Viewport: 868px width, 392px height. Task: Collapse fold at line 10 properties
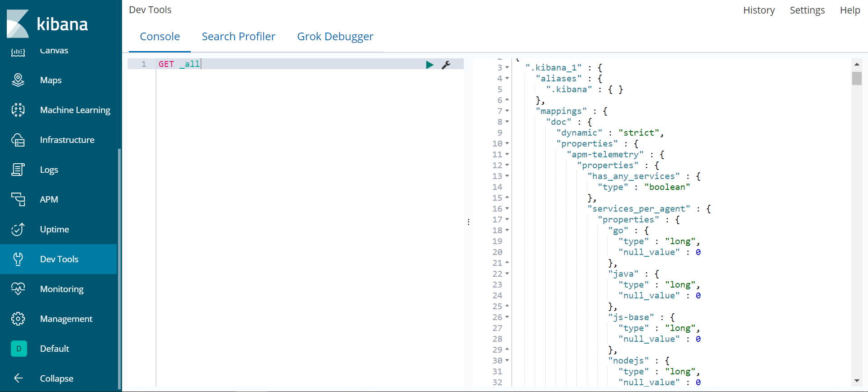(507, 143)
